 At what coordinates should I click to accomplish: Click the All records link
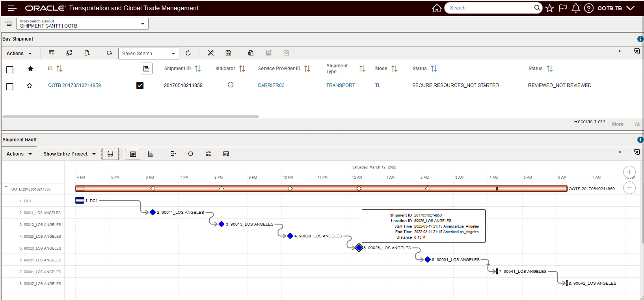click(638, 124)
